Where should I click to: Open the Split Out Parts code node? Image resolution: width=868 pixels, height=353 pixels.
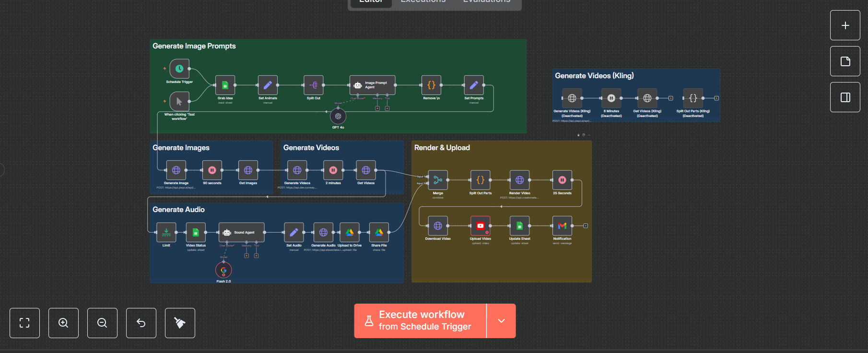click(x=480, y=180)
